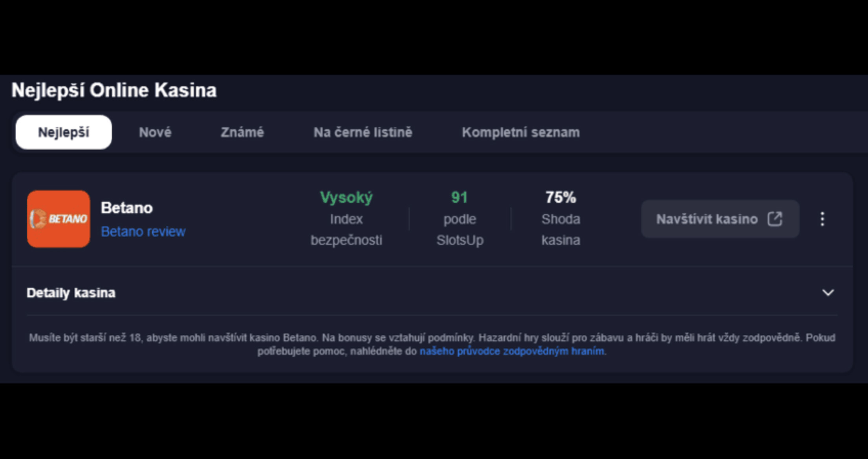
Task: Click the orange Betano logo
Action: tap(59, 219)
